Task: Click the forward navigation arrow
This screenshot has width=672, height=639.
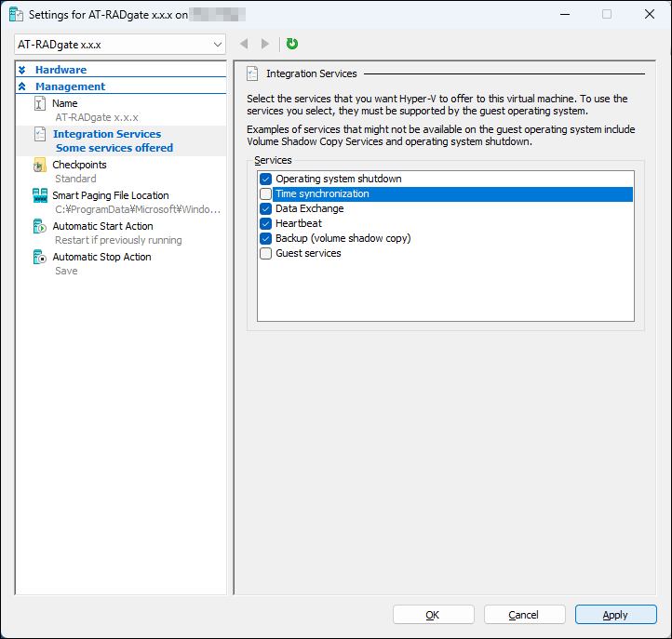Action: click(x=265, y=44)
